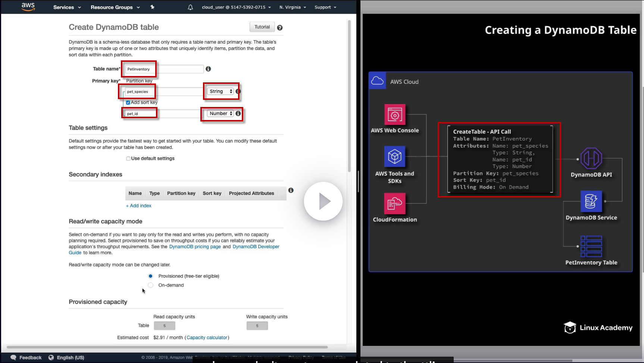
Task: Click the PetInventory Table icon
Action: tap(591, 246)
